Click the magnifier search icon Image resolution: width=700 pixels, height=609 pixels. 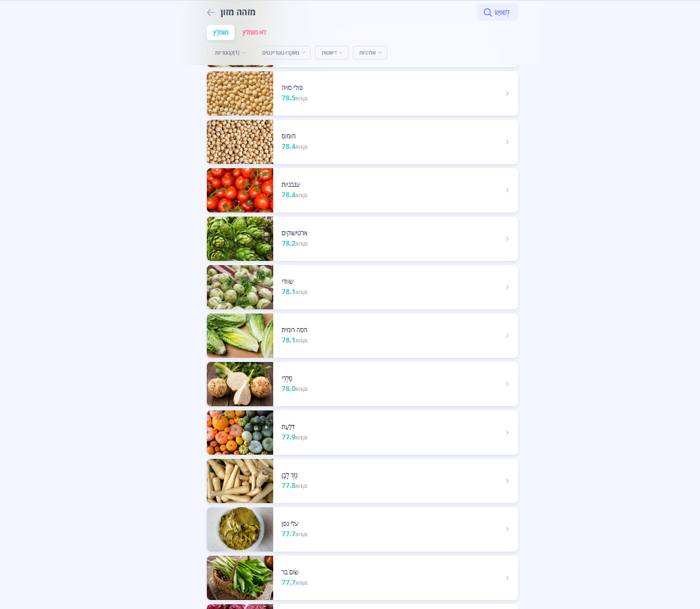coord(488,12)
